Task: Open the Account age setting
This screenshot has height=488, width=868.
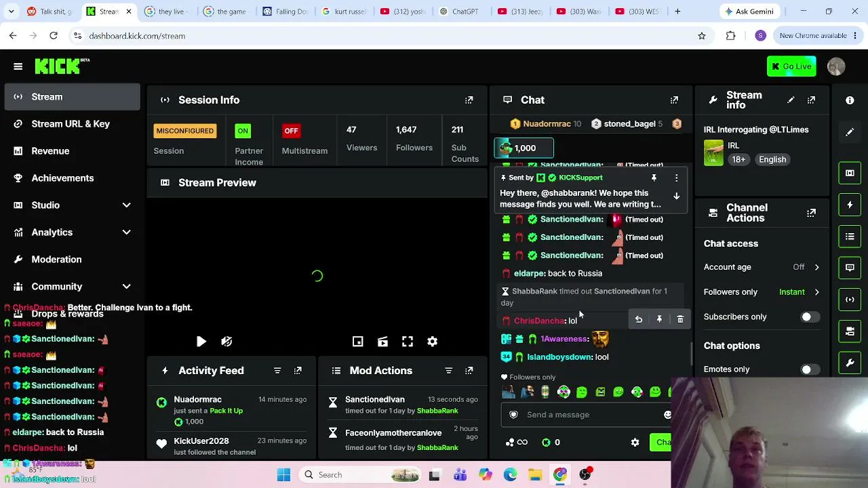Action: tap(762, 267)
